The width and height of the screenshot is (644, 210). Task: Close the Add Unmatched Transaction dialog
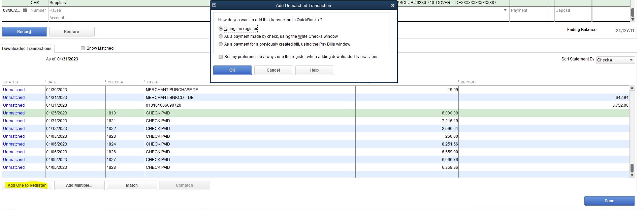(392, 5)
